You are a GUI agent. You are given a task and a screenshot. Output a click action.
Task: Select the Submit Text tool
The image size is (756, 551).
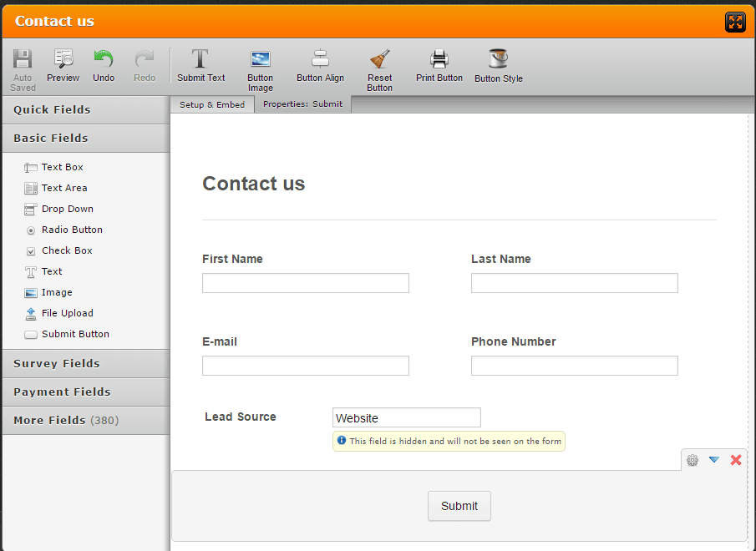click(x=200, y=65)
